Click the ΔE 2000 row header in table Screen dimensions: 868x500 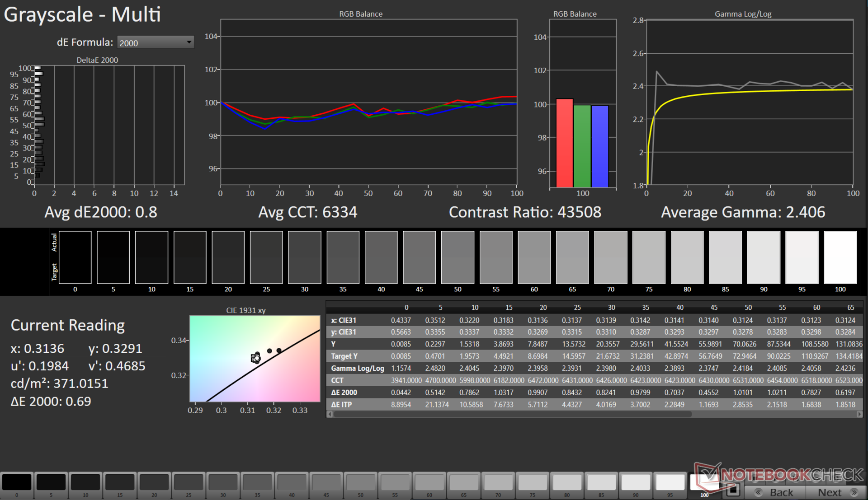point(344,393)
